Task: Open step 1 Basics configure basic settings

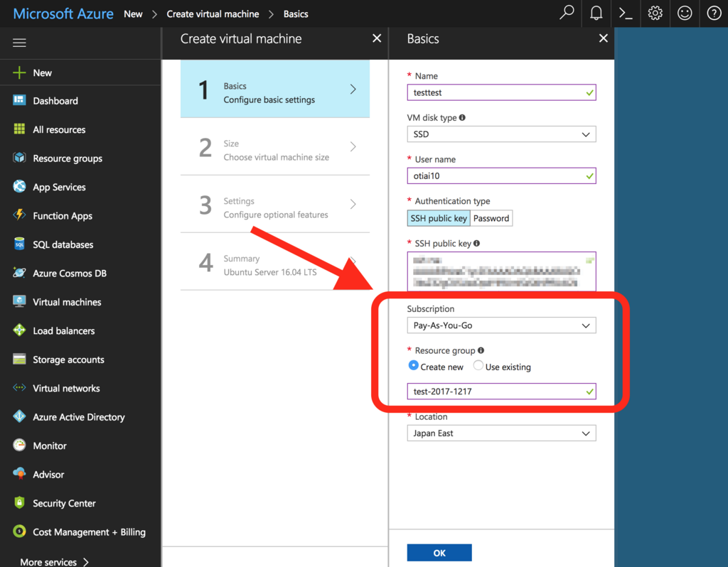Action: [275, 89]
